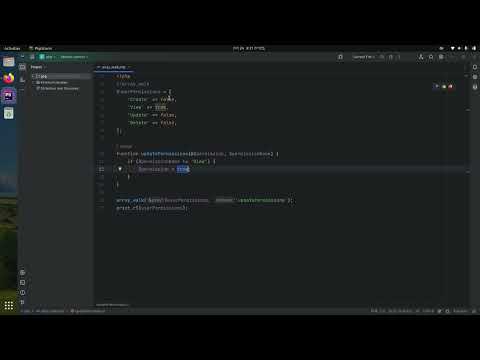Open the clock and calendar in top bar
This screenshot has height=360, width=480.
[249, 48]
